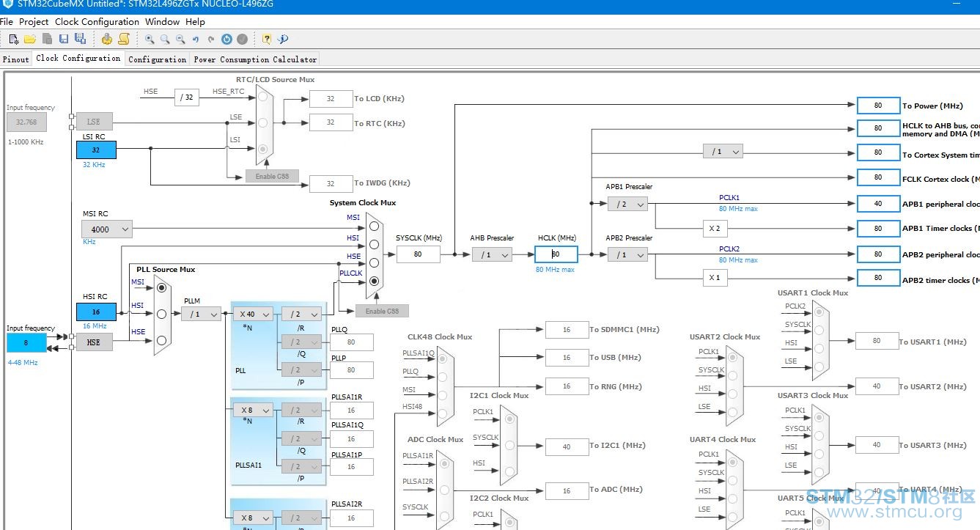Select PCLK1 in I2C1 Clock Mux
Image resolution: width=980 pixels, height=530 pixels.
click(509, 419)
